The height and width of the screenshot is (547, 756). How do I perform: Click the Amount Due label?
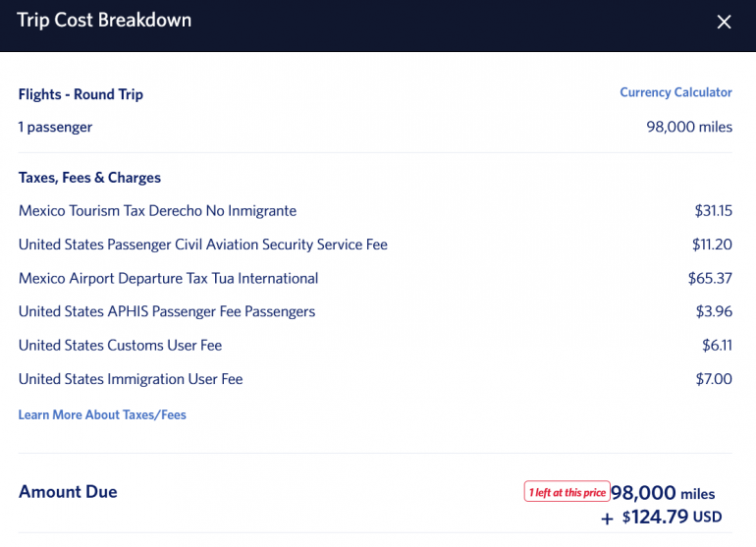tap(68, 492)
